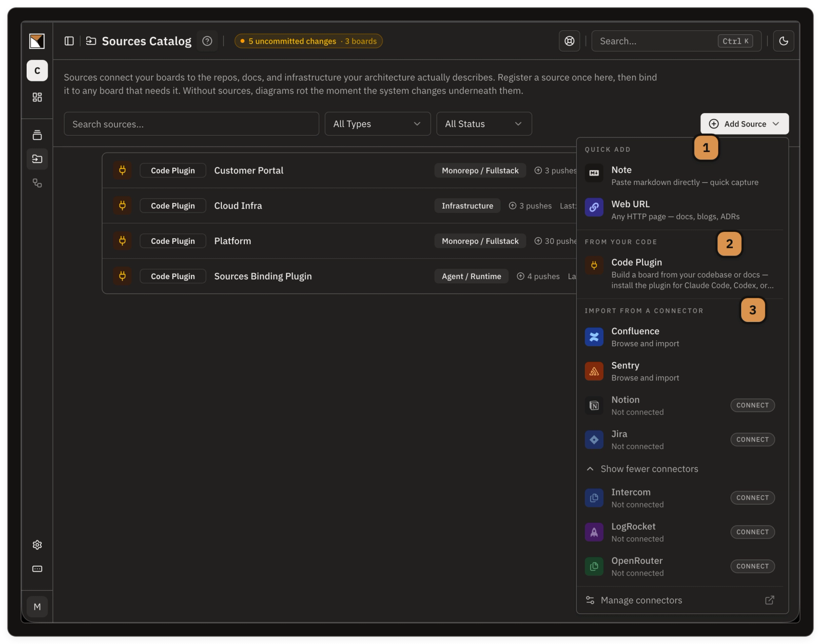Click the Add Source dropdown button
This screenshot has width=821, height=644.
(x=745, y=124)
